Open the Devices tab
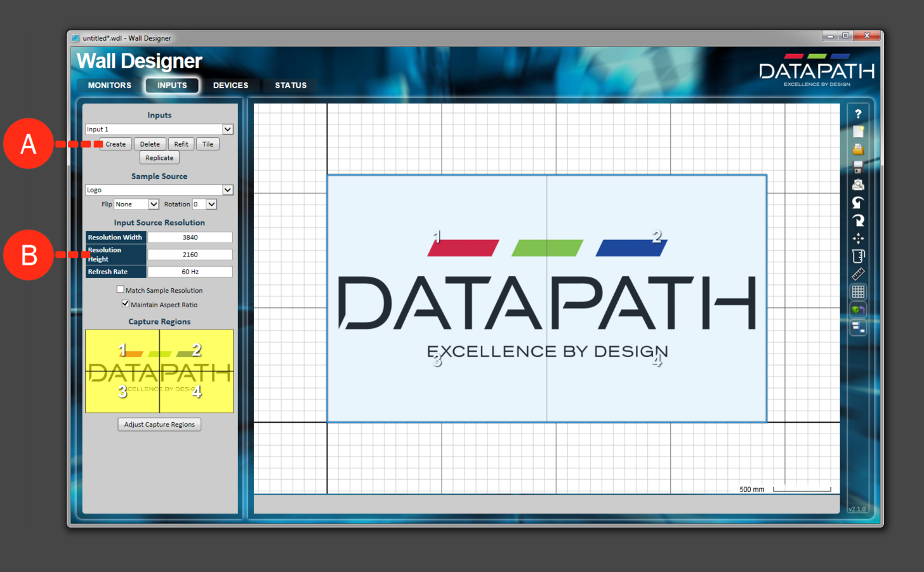The width and height of the screenshot is (924, 572). click(230, 86)
